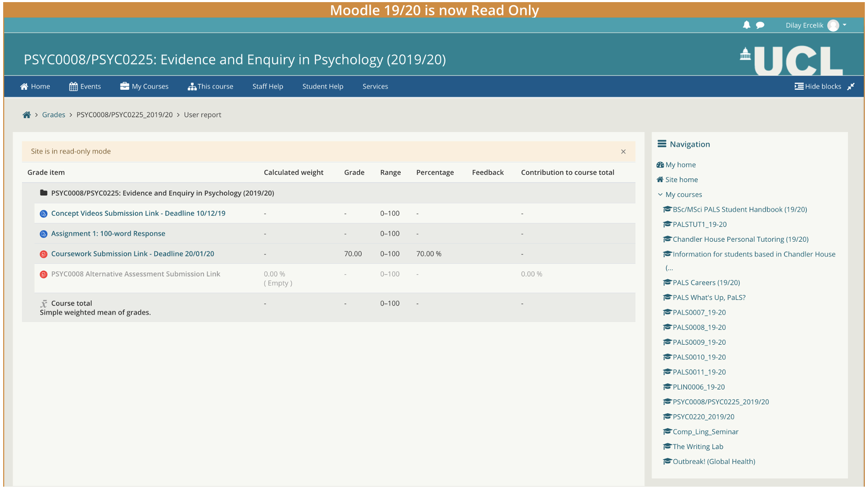The image size is (868, 493).
Task: Click the home icon in the breadcrumb
Action: click(x=26, y=115)
